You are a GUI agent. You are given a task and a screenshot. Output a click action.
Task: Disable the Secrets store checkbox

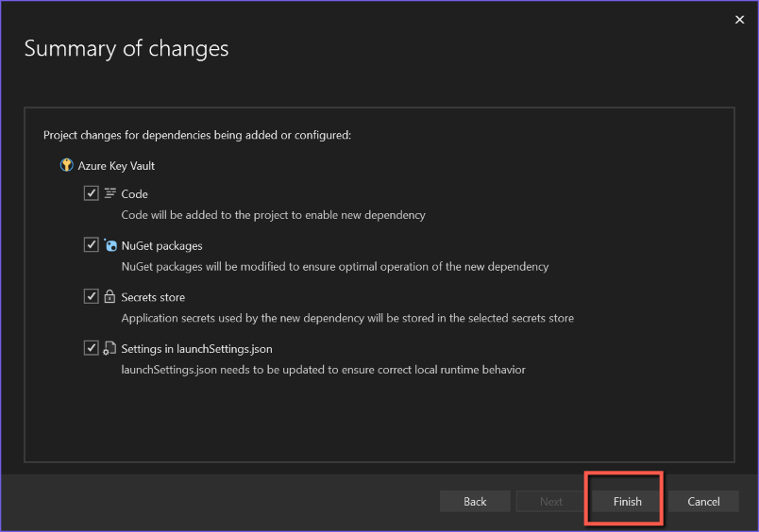92,297
